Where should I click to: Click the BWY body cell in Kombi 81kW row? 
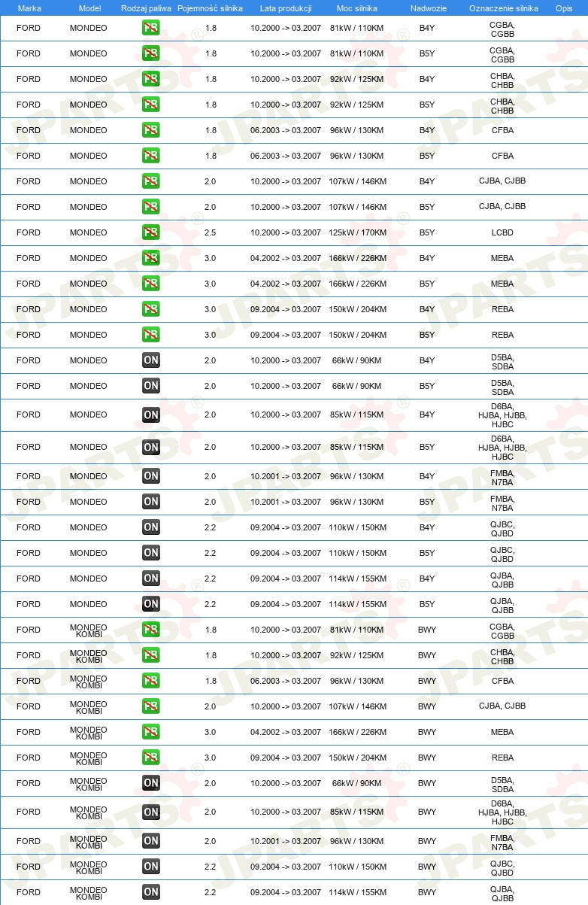427,630
